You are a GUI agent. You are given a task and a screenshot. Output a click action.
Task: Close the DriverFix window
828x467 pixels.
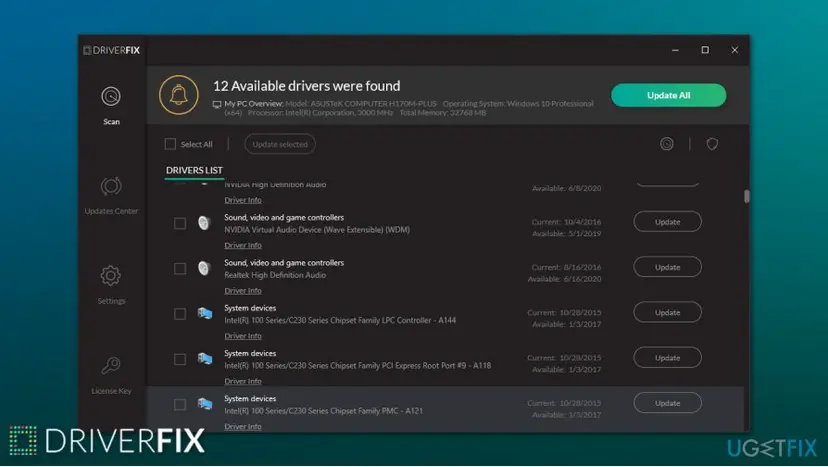click(x=735, y=50)
